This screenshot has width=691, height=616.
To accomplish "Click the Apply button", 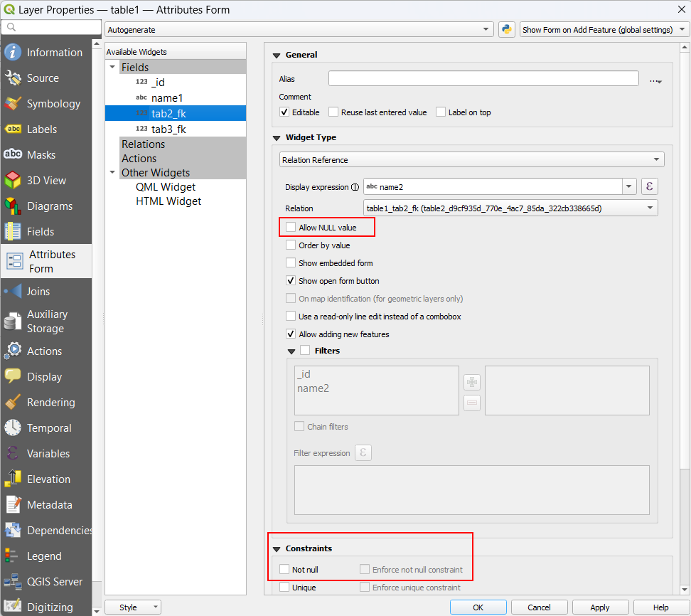I will 600,607.
